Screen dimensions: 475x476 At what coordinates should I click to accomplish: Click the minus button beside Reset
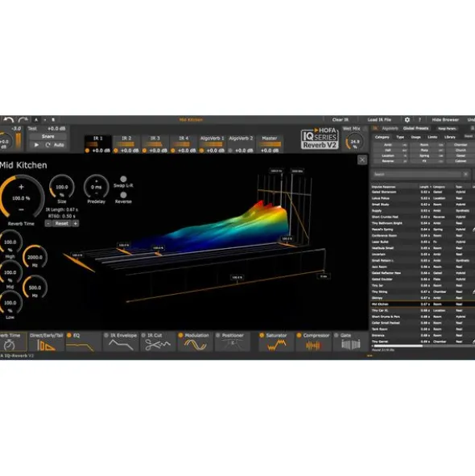[48, 223]
